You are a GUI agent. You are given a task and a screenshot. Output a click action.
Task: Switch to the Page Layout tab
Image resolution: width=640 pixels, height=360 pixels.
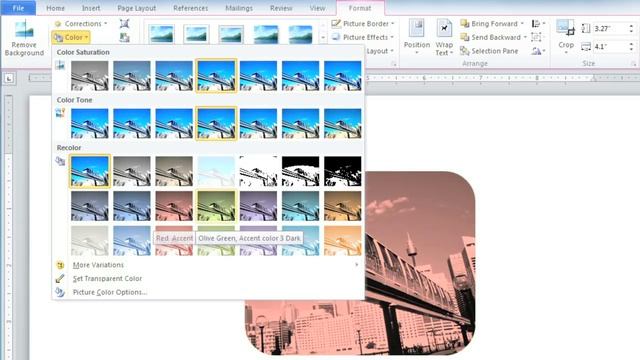136,8
